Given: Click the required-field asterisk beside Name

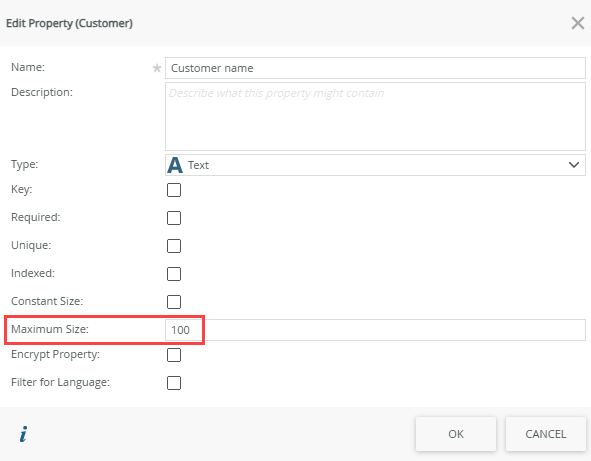Looking at the screenshot, I should click(x=156, y=68).
